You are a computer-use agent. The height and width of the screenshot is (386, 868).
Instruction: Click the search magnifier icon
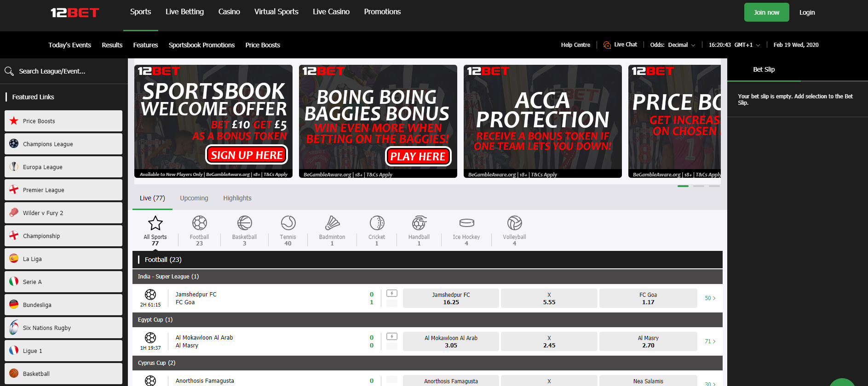pos(9,71)
